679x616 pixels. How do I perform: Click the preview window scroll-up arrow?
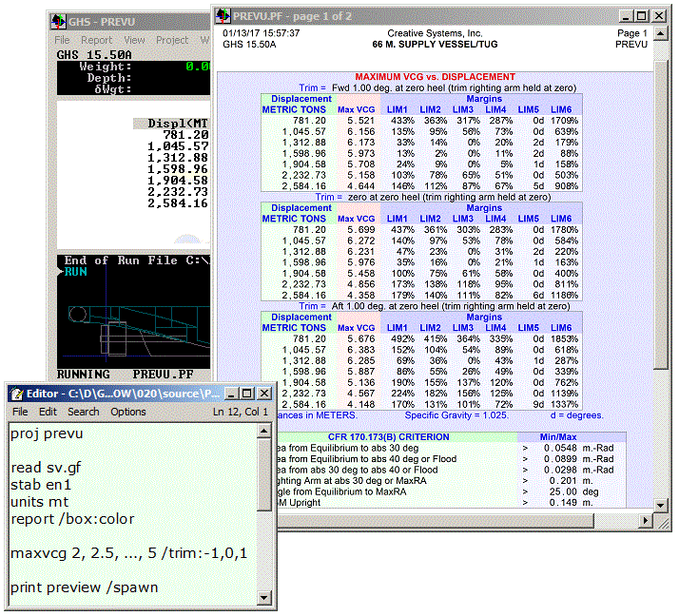pyautogui.click(x=660, y=33)
